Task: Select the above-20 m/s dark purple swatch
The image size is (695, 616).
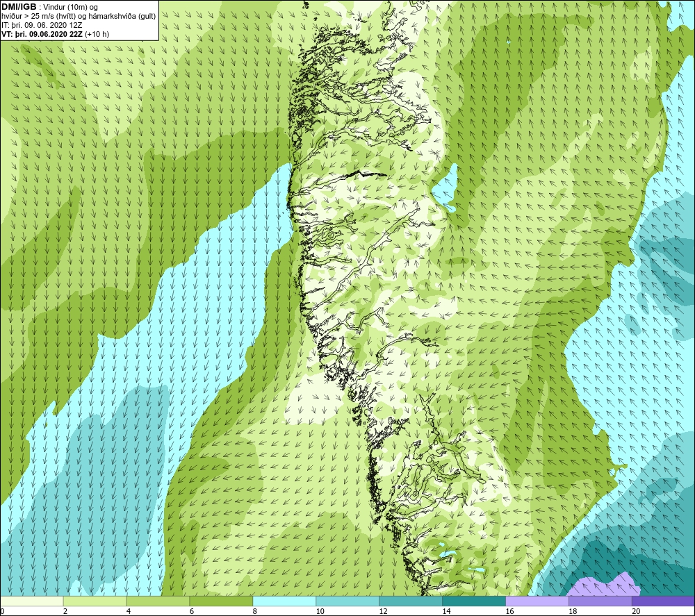Action: tap(663, 601)
